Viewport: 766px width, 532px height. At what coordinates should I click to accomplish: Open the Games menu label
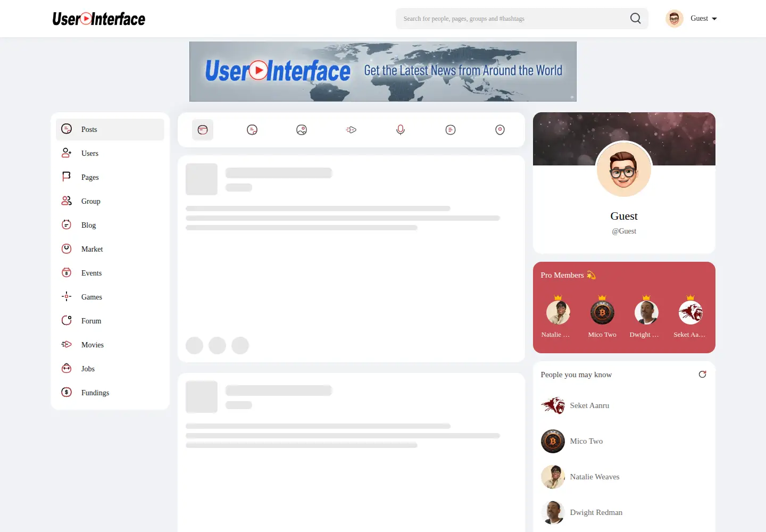click(x=91, y=297)
